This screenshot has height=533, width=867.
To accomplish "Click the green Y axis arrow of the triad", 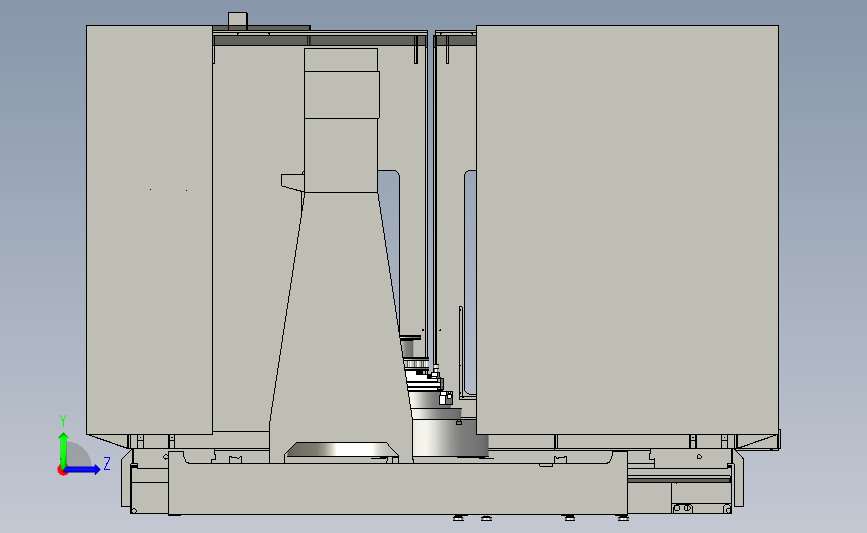I will 63,449.
